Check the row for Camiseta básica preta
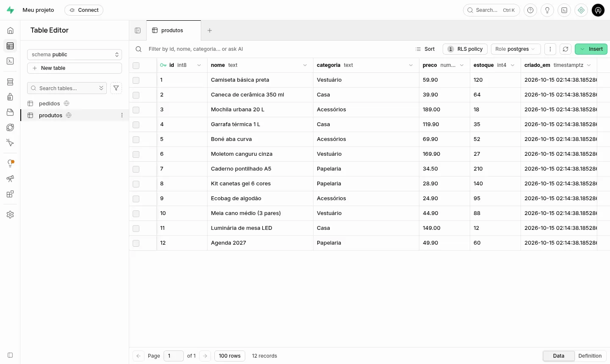610x364 pixels. (136, 80)
